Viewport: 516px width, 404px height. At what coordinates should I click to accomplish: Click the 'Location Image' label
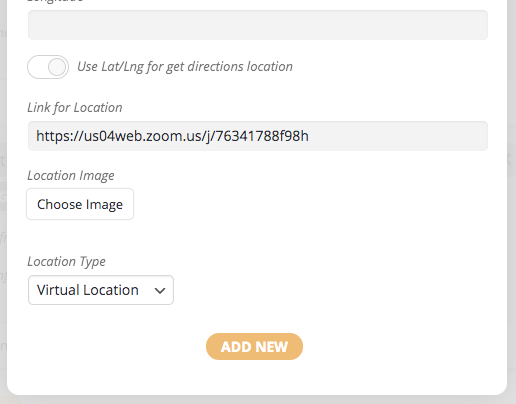point(71,176)
